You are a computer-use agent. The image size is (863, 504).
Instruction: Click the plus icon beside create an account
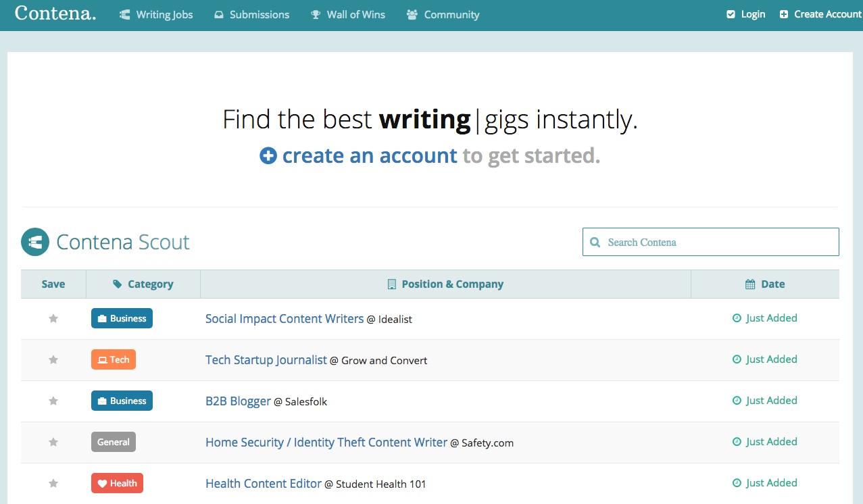coord(268,156)
